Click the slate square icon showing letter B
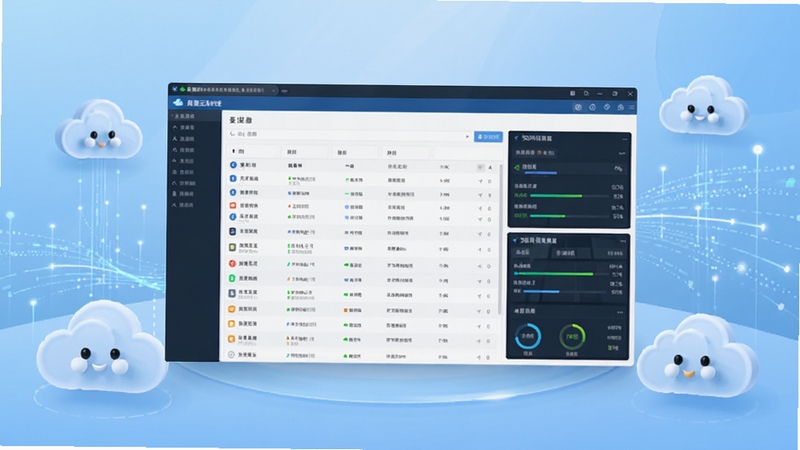 click(x=232, y=293)
